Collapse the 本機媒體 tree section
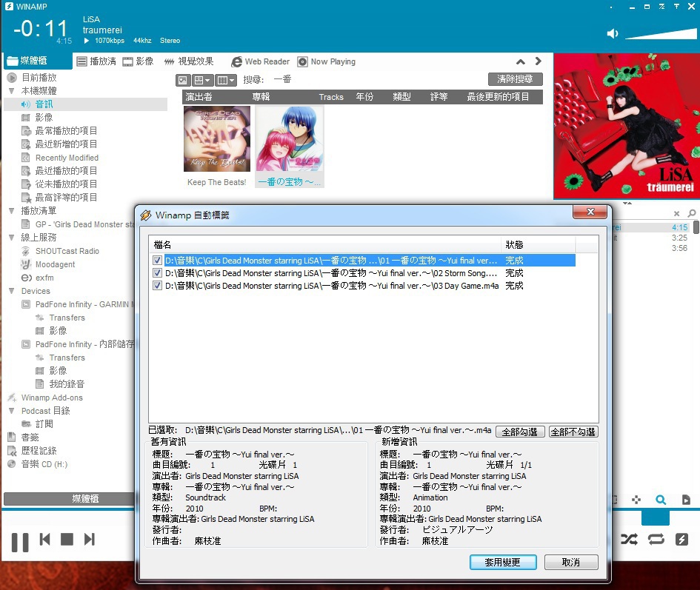Viewport: 700px width, 590px height. [x=12, y=91]
